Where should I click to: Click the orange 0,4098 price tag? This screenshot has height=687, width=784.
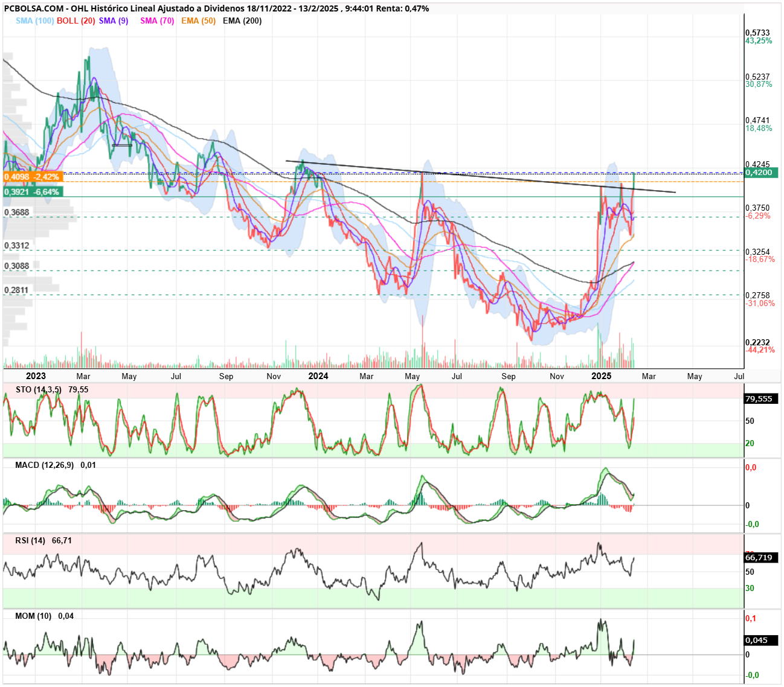(33, 177)
